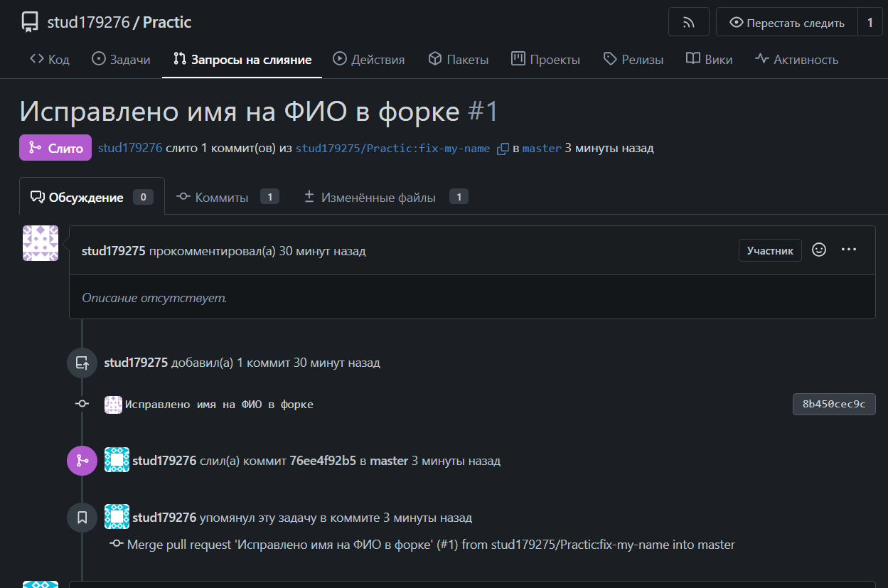The height and width of the screenshot is (588, 888).
Task: Copy the fix-my-name branch name icon
Action: 503,149
